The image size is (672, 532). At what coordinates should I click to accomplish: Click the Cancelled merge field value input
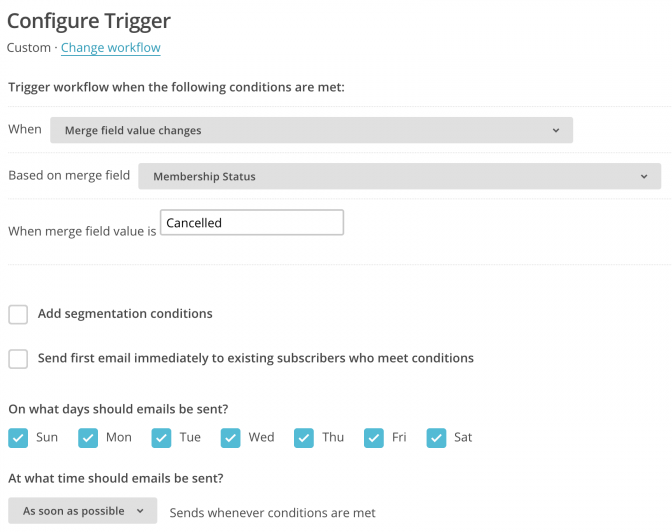tap(252, 223)
